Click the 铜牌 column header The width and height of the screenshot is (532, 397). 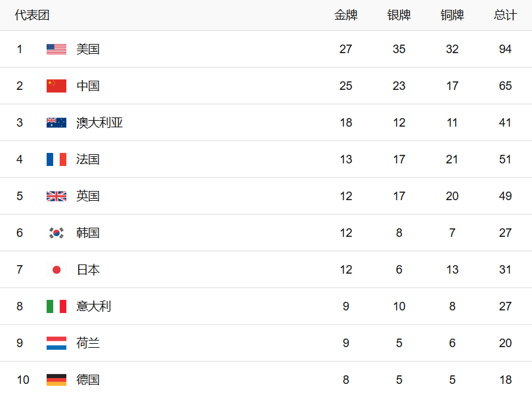pos(452,15)
